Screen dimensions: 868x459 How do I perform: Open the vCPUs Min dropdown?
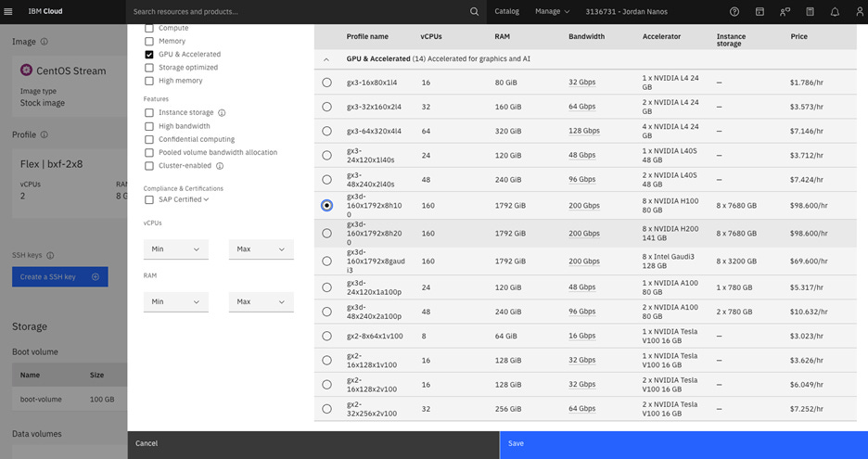[176, 249]
